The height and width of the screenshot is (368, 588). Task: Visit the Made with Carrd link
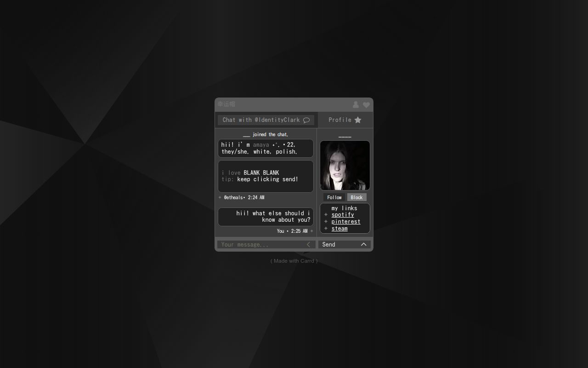tap(294, 261)
